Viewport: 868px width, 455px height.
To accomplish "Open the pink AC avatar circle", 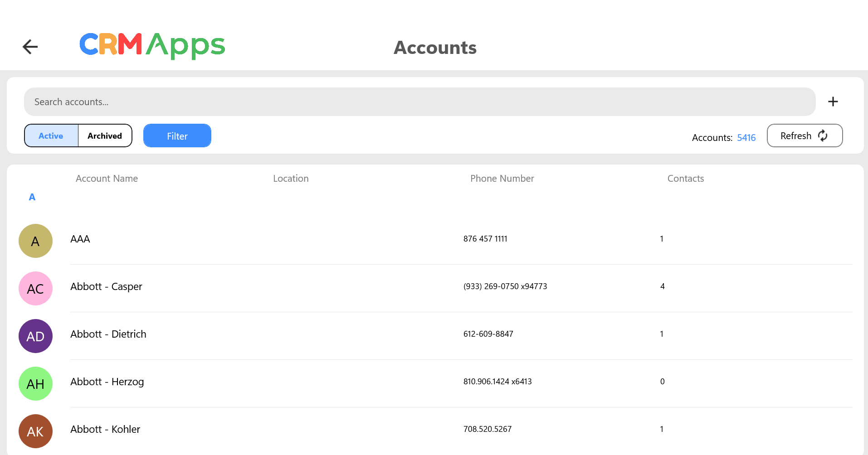I will point(35,289).
